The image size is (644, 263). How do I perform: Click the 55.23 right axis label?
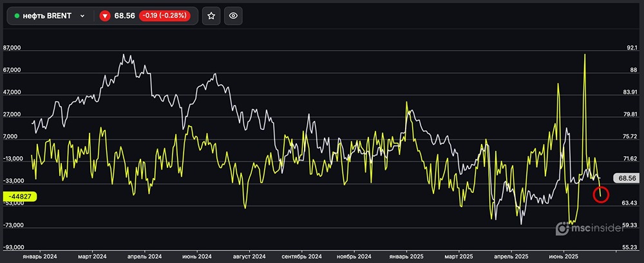coord(629,248)
